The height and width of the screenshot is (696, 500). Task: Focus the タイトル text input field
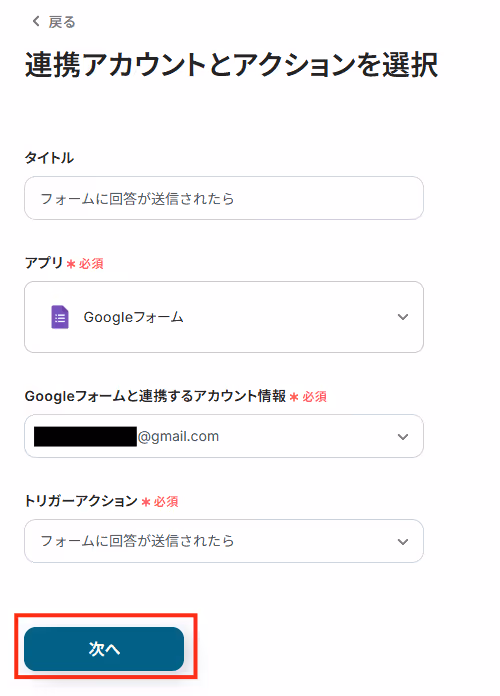click(224, 198)
